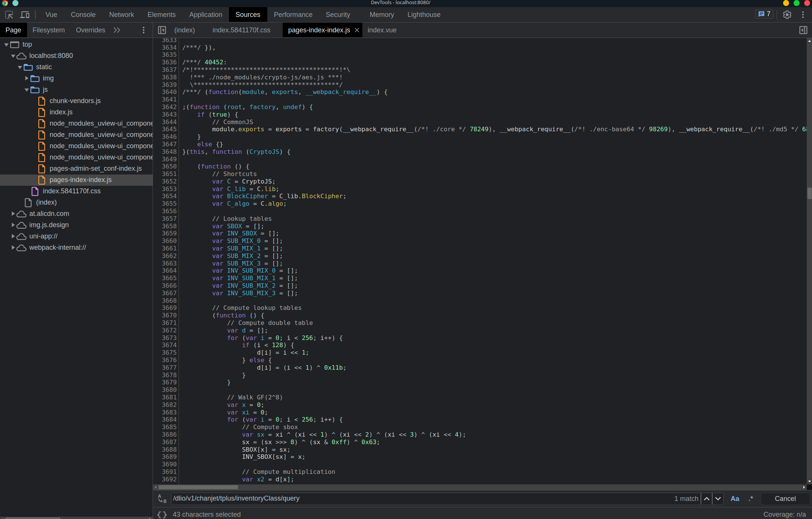Switch to the Application panel
The width and height of the screenshot is (812, 519).
click(x=206, y=15)
